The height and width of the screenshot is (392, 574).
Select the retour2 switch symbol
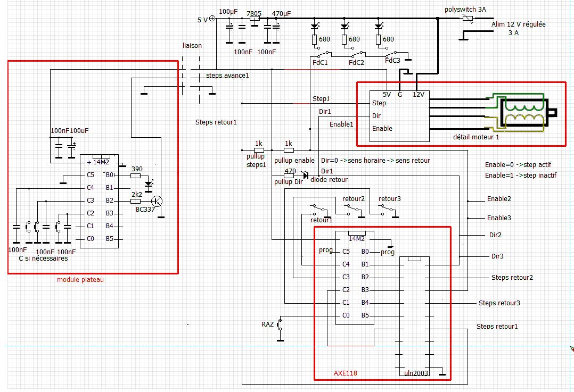click(352, 208)
